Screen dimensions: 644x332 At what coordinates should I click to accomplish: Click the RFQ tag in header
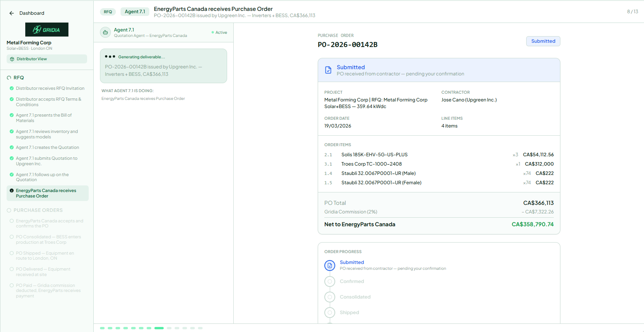[x=108, y=12]
